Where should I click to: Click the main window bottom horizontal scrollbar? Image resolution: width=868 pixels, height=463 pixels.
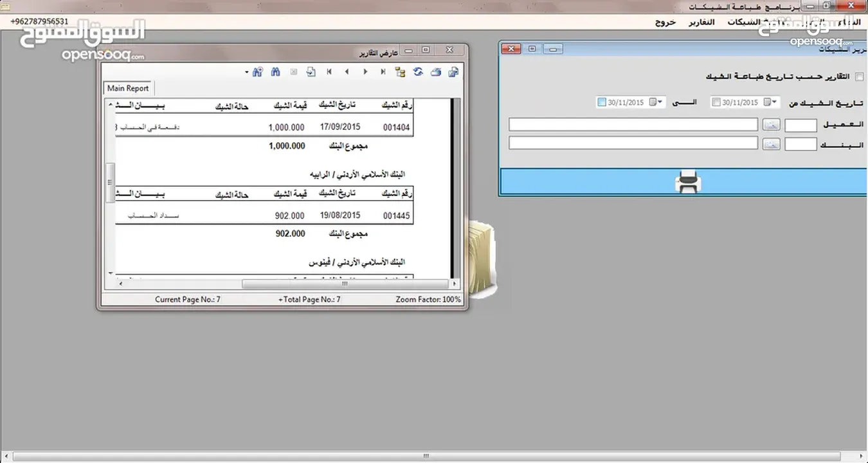pyautogui.click(x=426, y=456)
